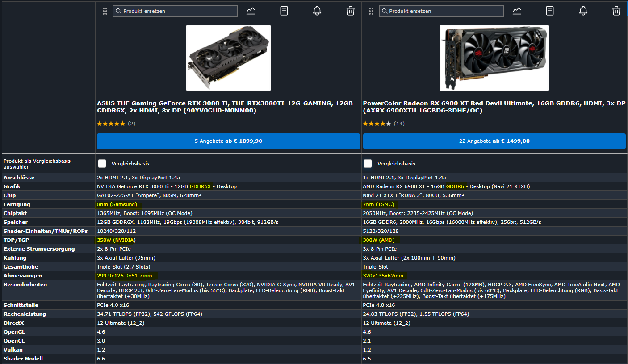The height and width of the screenshot is (364, 628).
Task: Click '34.71 TFLOPS (FP32), 542 GFLOPS (FP64)' value
Action: pyautogui.click(x=150, y=314)
